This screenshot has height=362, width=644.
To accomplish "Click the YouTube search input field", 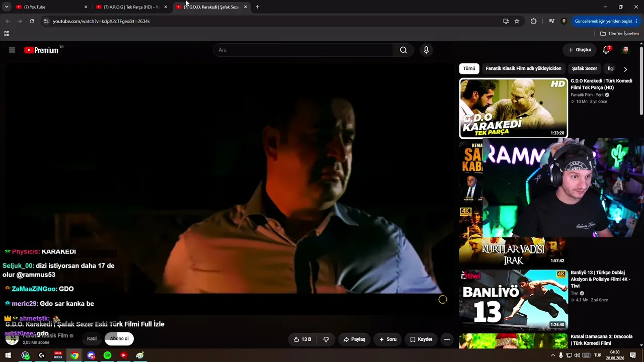I will (x=303, y=50).
